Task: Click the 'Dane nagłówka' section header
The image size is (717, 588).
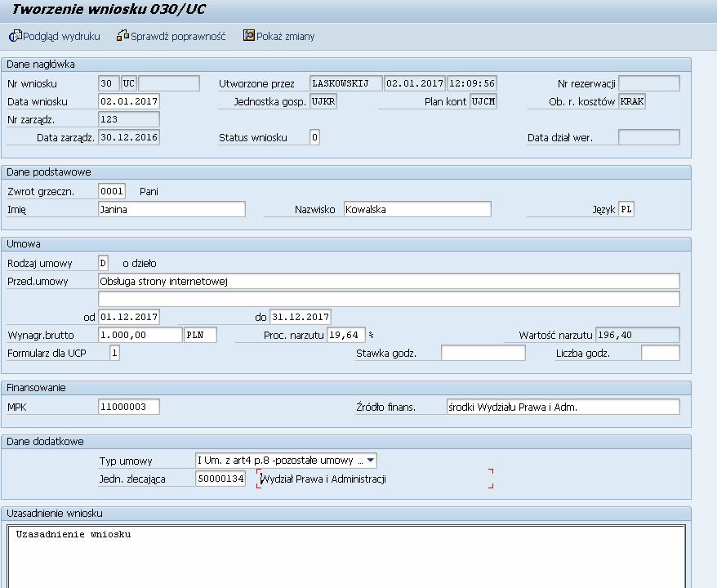Action: click(40, 65)
